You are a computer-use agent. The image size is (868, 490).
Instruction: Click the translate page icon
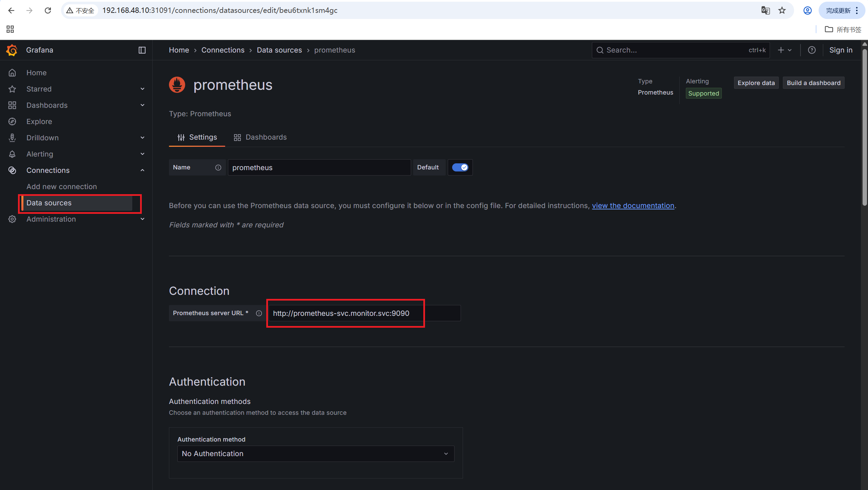click(765, 11)
